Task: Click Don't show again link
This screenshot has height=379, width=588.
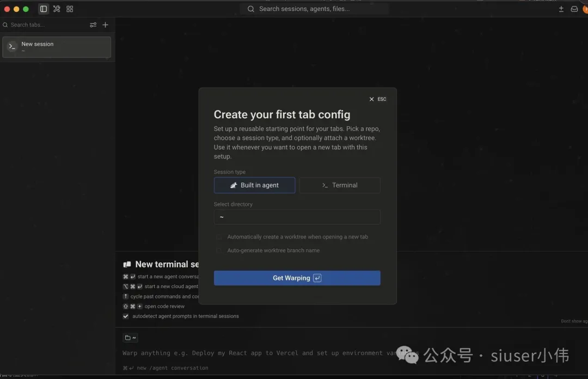Action: [574, 321]
